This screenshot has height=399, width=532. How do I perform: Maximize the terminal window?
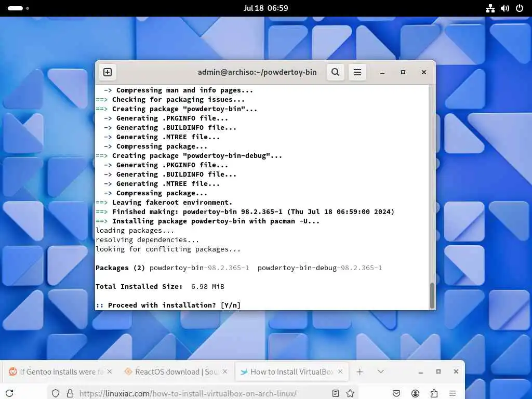point(403,72)
